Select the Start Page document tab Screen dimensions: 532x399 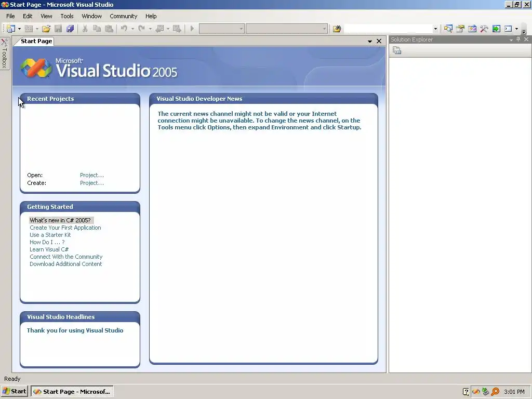tap(36, 41)
